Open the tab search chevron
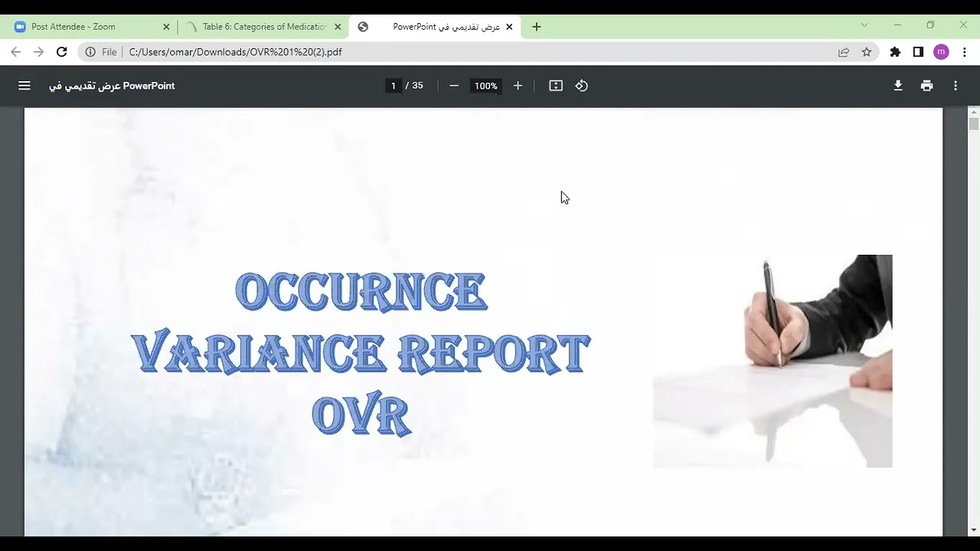Image resolution: width=980 pixels, height=551 pixels. pyautogui.click(x=864, y=25)
